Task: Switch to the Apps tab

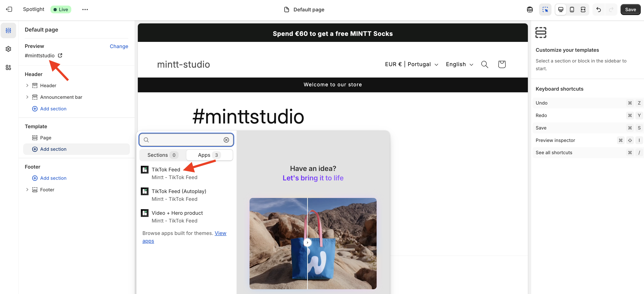Action: point(209,155)
